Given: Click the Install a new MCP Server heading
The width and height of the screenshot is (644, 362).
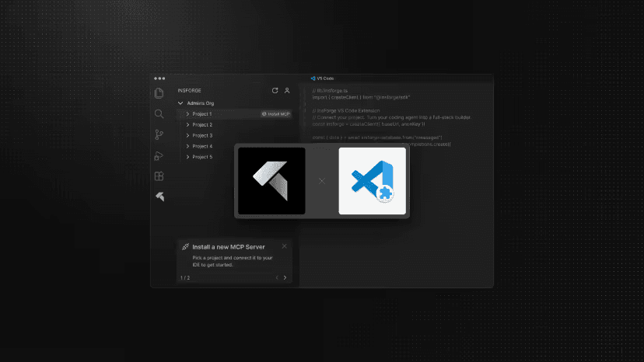Looking at the screenshot, I should 229,247.
